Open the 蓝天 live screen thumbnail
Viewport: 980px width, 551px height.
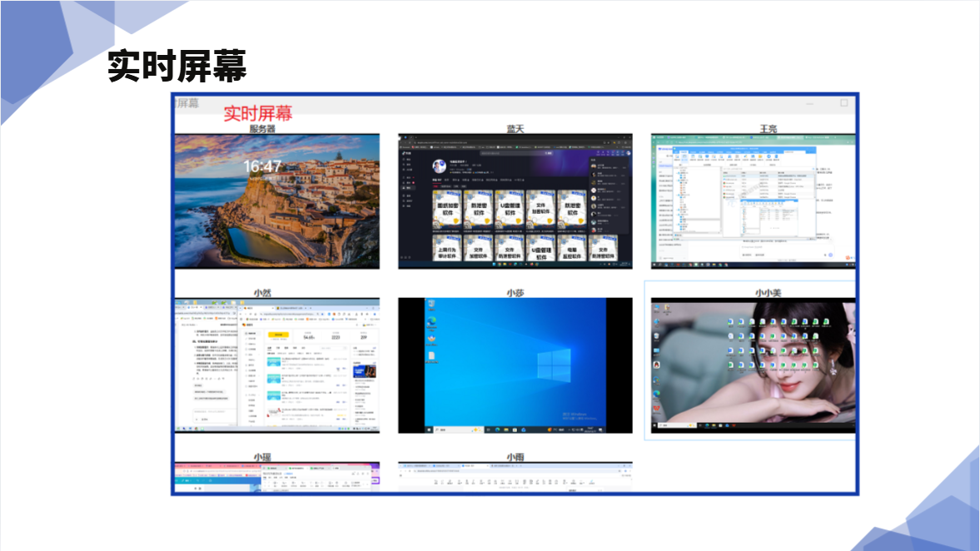[515, 201]
